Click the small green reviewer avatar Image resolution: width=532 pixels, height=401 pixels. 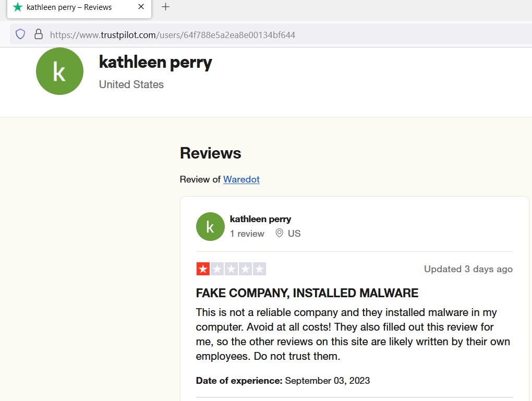click(x=210, y=226)
